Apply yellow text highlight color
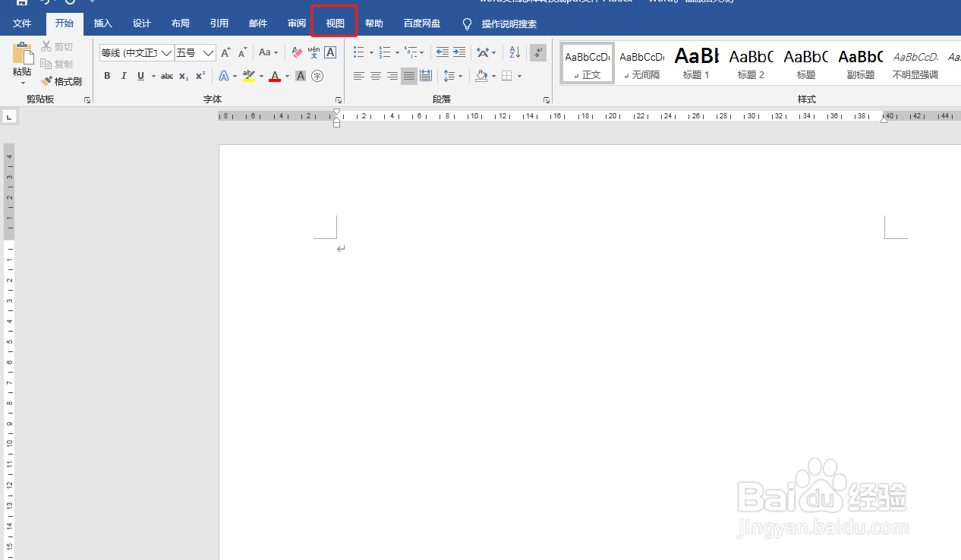961x560 pixels. [x=248, y=76]
